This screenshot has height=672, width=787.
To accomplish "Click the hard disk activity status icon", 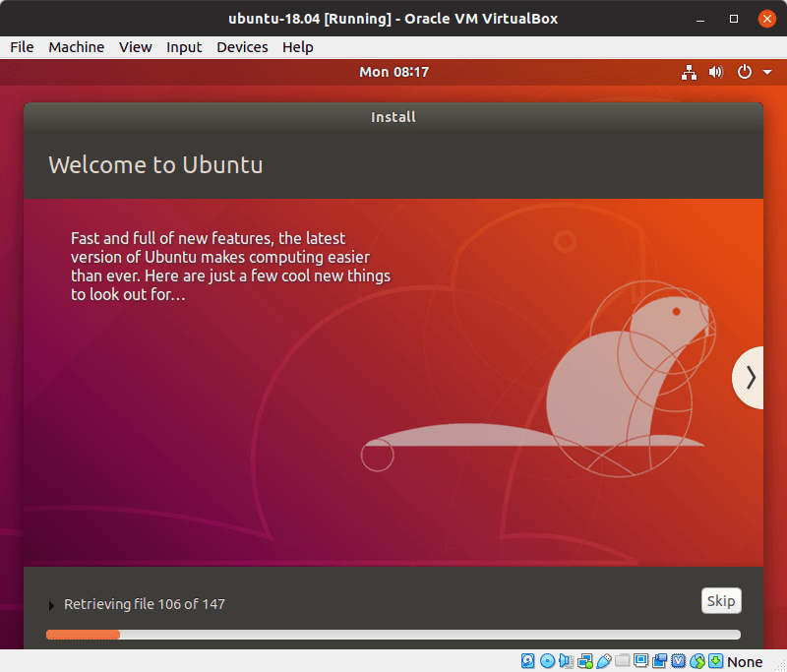I will coord(528,661).
